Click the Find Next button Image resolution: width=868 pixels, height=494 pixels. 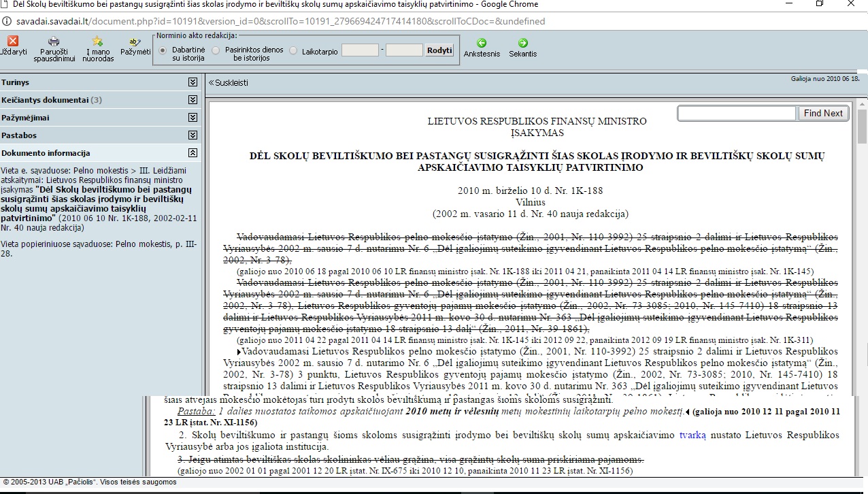pyautogui.click(x=823, y=114)
